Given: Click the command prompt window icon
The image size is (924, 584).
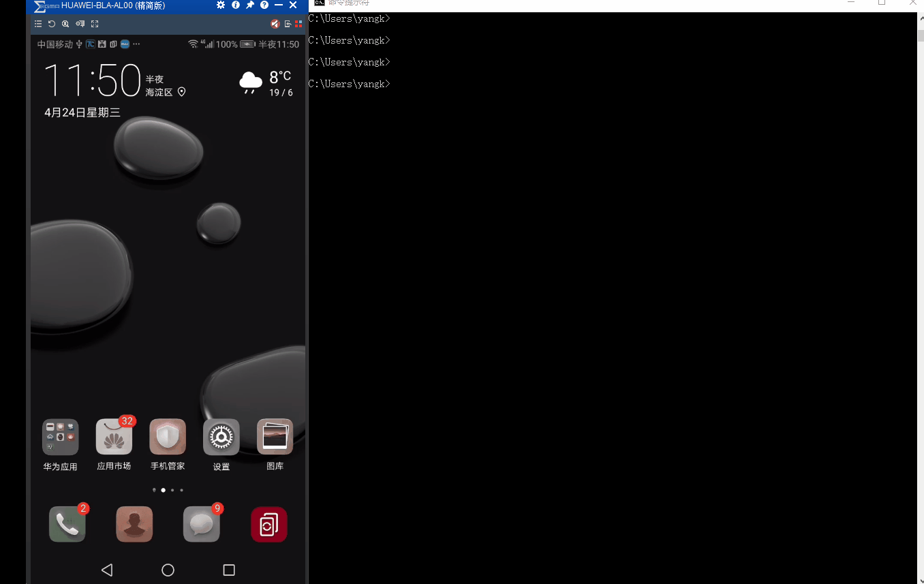Looking at the screenshot, I should (319, 3).
